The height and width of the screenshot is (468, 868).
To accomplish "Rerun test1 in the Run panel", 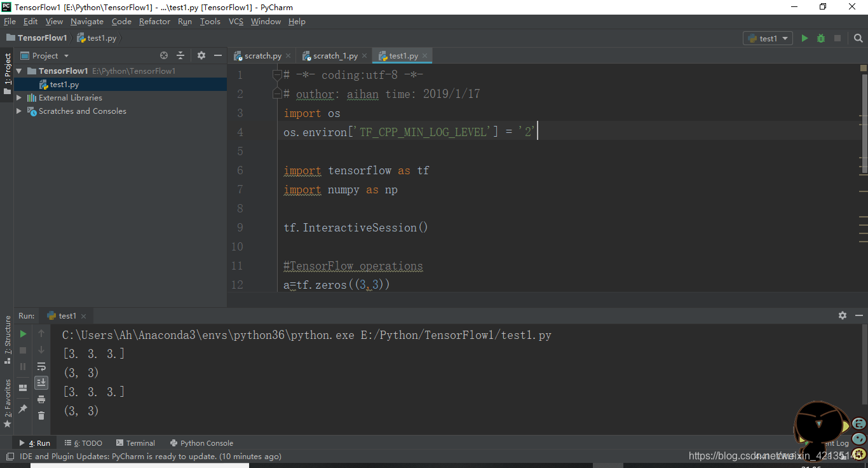I will pyautogui.click(x=22, y=333).
